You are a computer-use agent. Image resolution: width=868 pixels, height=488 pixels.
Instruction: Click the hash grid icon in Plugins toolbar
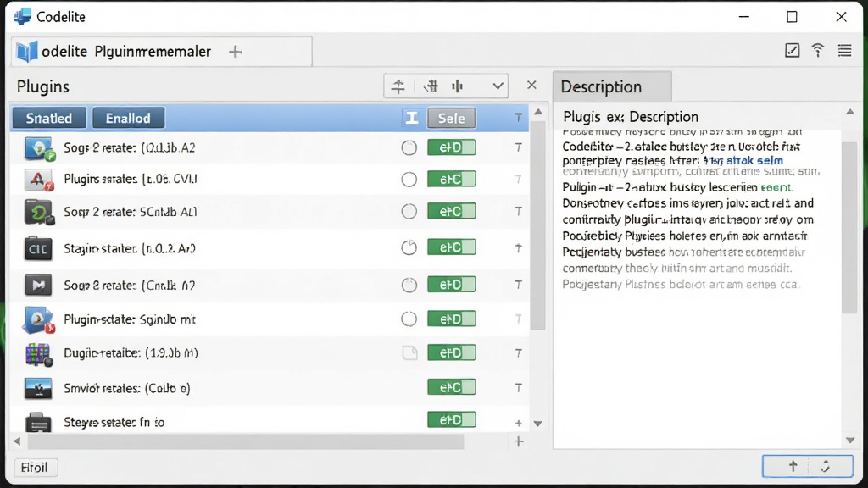point(431,86)
